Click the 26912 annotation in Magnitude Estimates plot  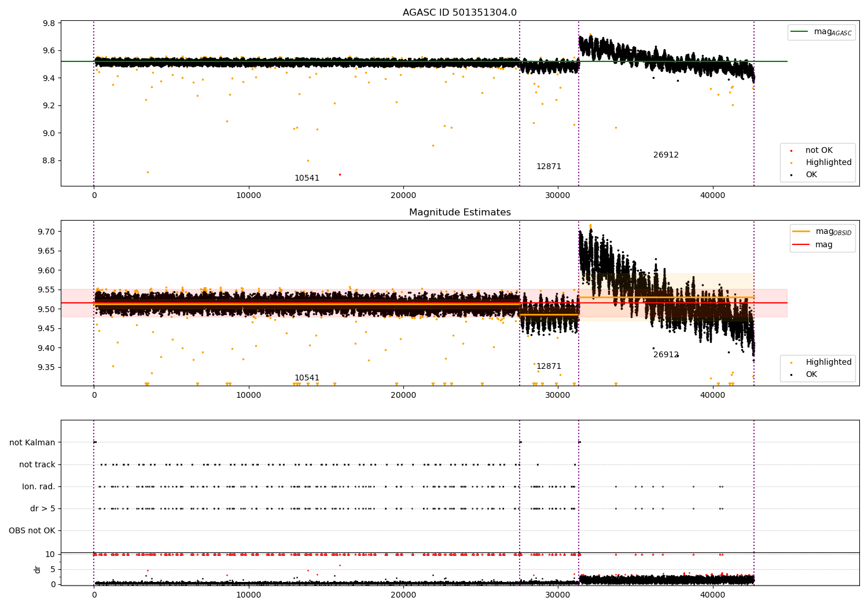666,355
